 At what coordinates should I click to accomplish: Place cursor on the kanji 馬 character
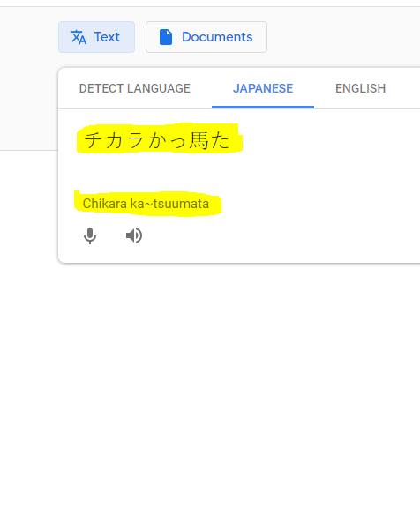[199, 140]
